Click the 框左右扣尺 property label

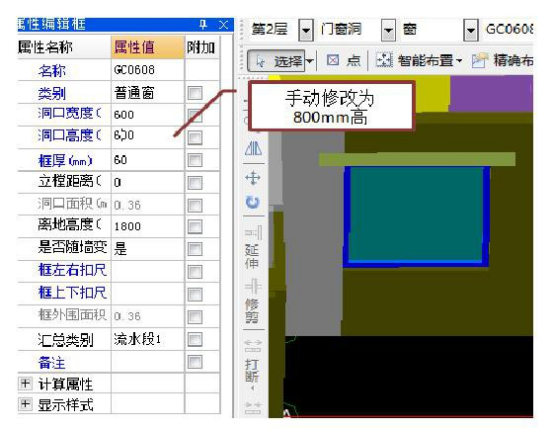72,270
